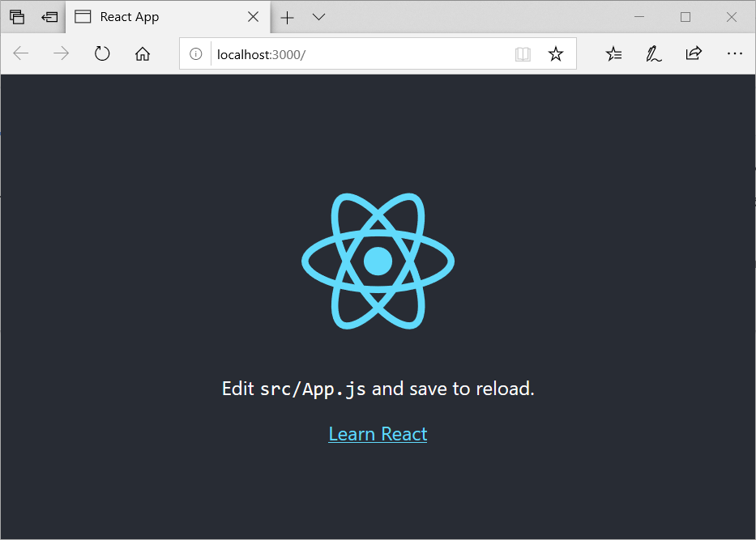Open the site information icon in address bar

coord(196,53)
